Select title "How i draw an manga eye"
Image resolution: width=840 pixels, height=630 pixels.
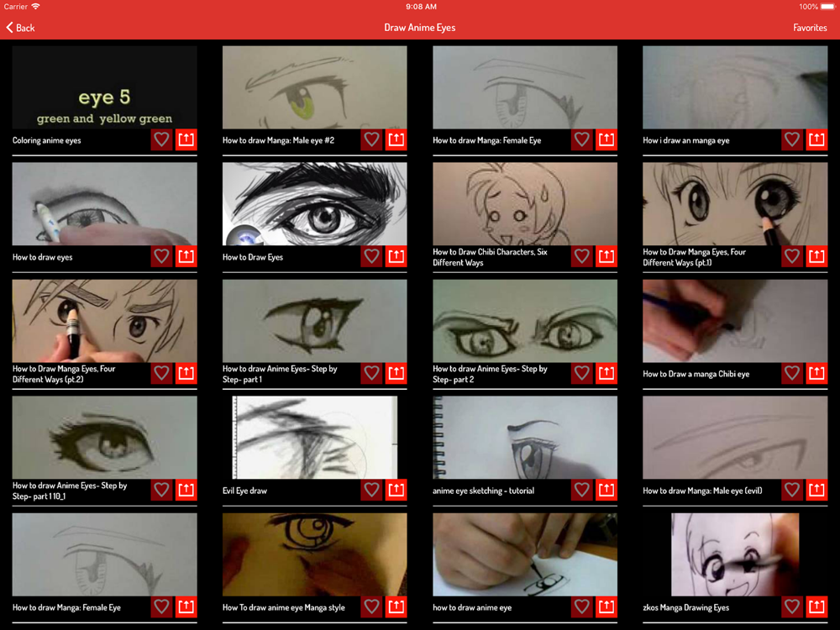click(x=685, y=140)
